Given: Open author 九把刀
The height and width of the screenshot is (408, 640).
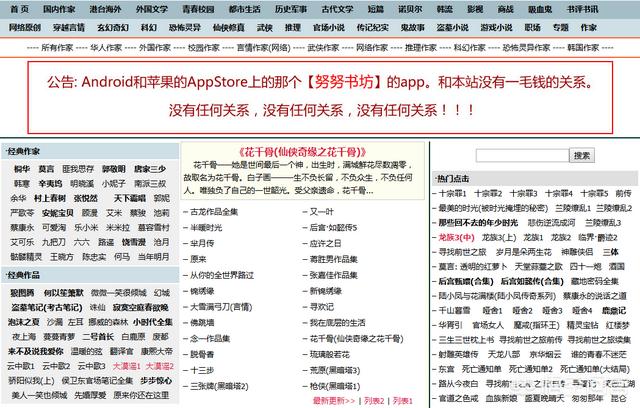Looking at the screenshot, I should point(53,242).
